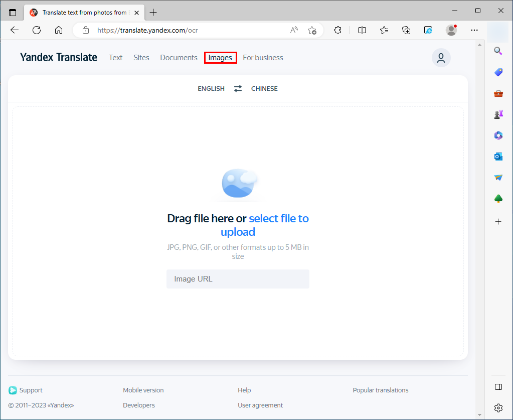Viewport: 513px width, 420px height.
Task: Open Settings and more menu
Action: coord(474,30)
